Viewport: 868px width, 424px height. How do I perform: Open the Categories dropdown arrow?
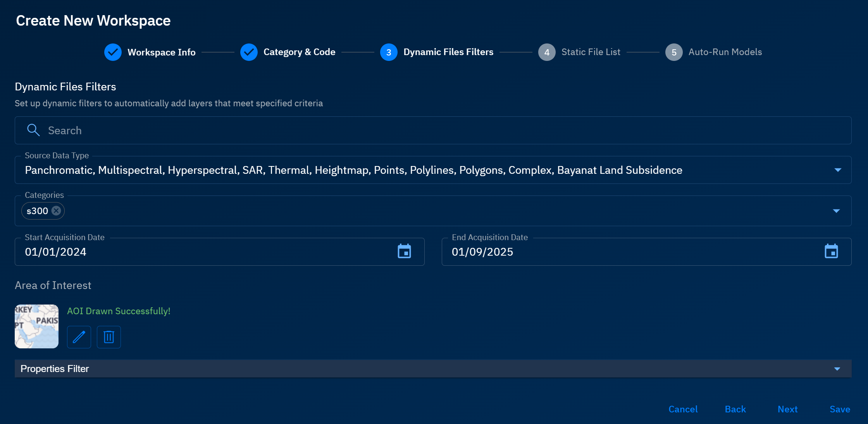point(836,211)
